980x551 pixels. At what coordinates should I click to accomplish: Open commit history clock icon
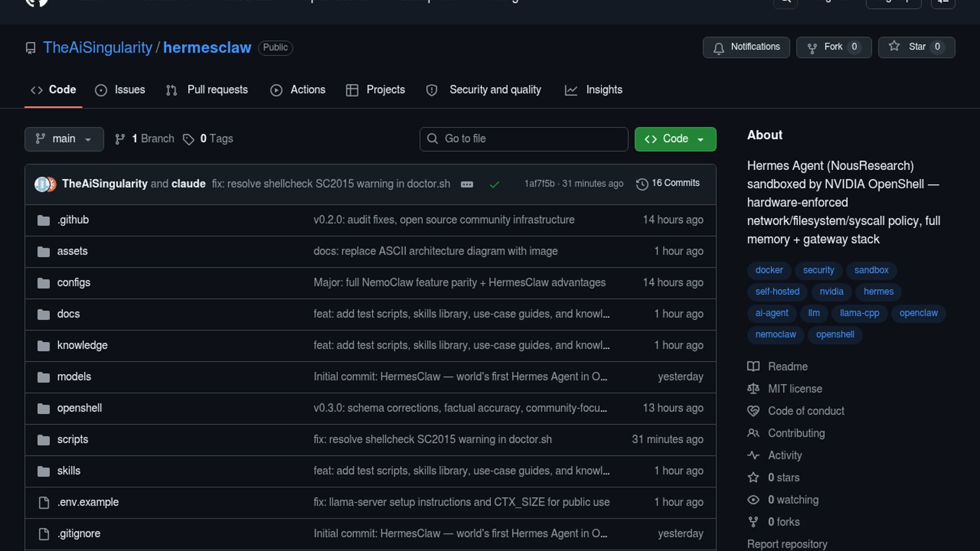(x=642, y=184)
